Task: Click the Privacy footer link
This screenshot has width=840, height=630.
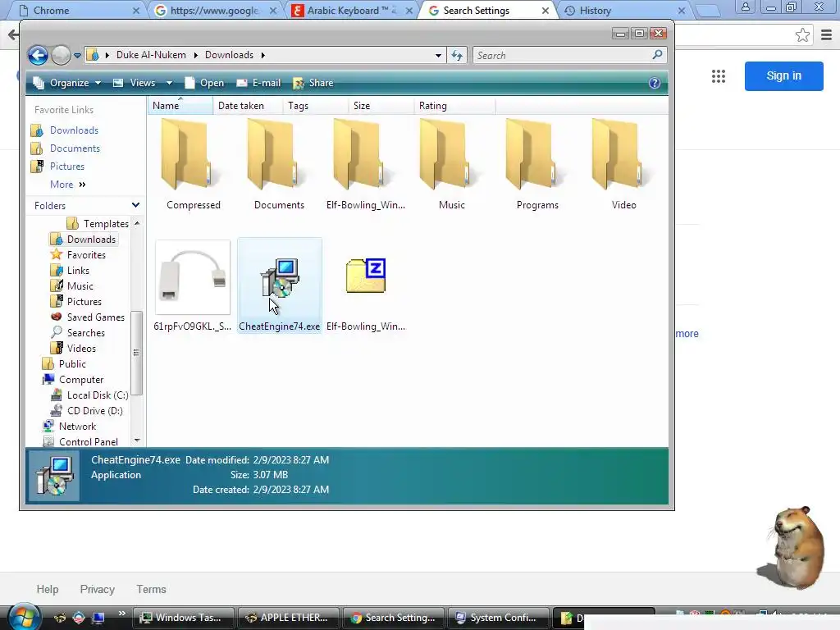Action: pos(97,589)
